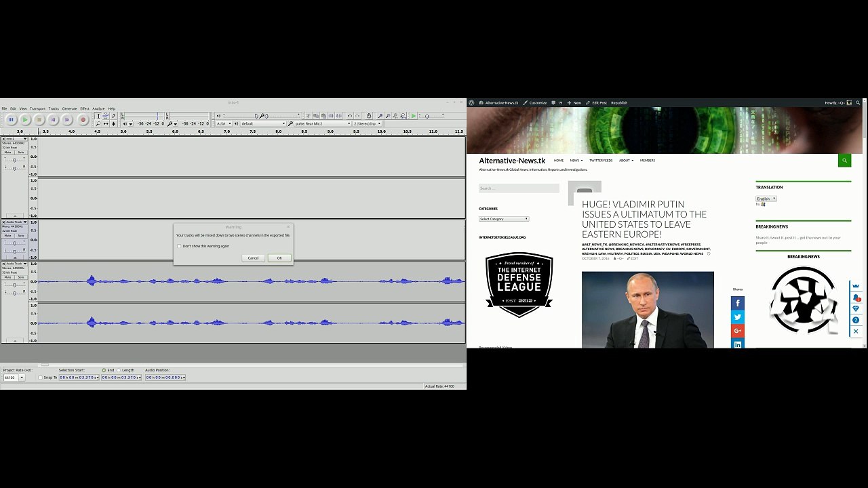Open the File menu in Audacity
Screen dimensions: 868x488
coord(4,108)
